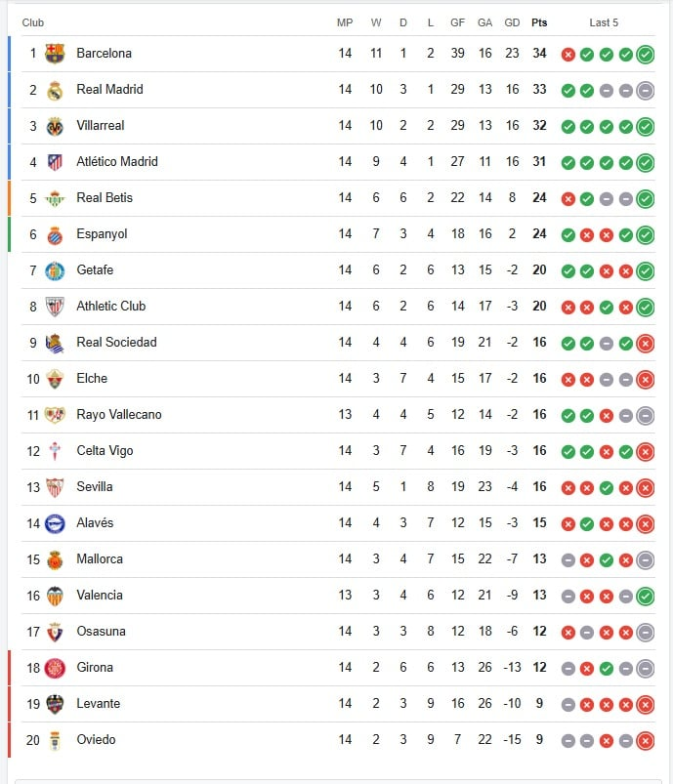
Task: Click the GD column header
Action: click(512, 22)
